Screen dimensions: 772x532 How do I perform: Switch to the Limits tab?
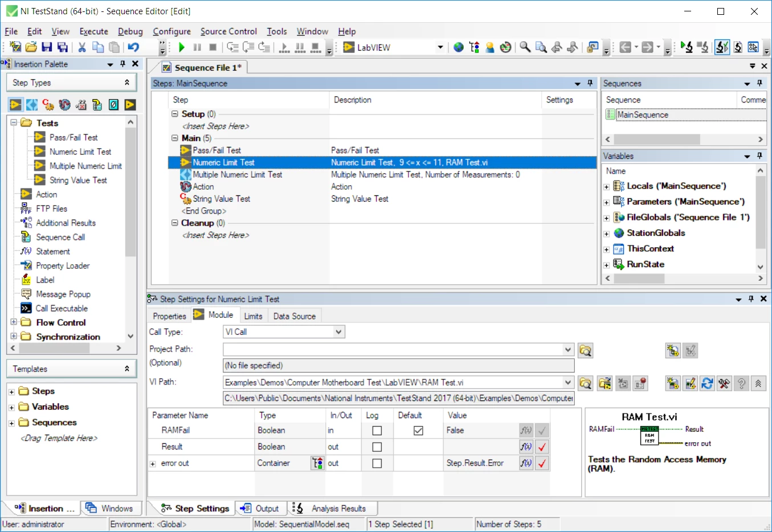(253, 316)
